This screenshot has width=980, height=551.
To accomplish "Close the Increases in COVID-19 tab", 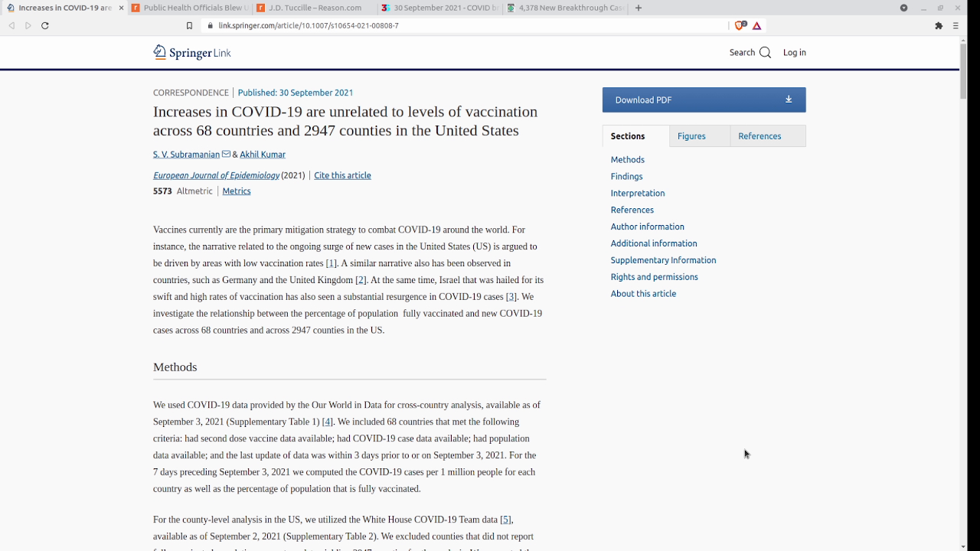I will pos(121,8).
